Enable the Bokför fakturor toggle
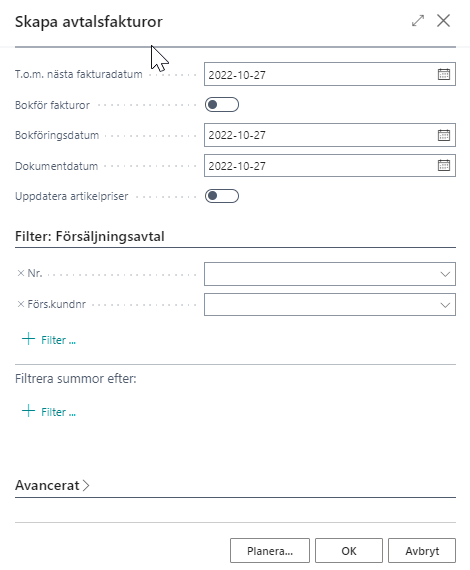The height and width of the screenshot is (570, 470). click(222, 105)
